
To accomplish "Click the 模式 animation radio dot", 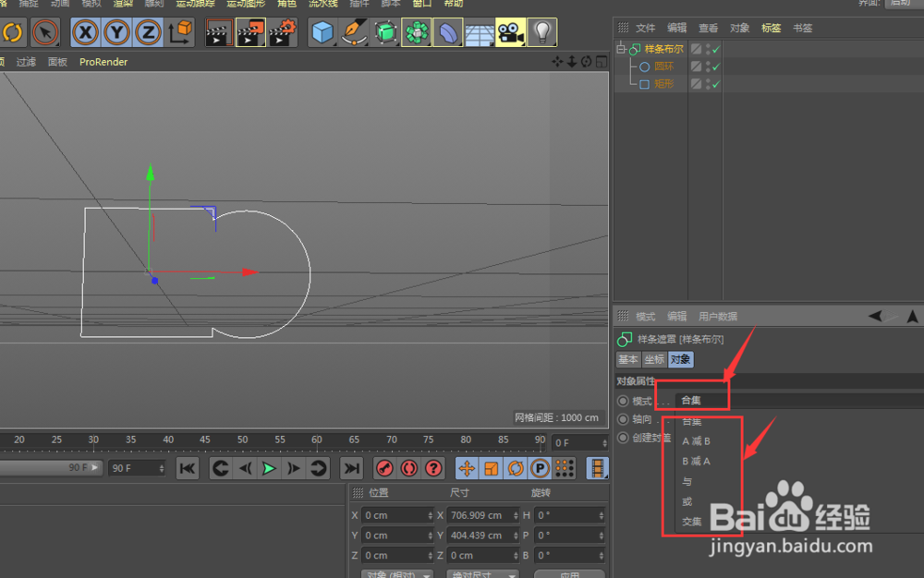I will tap(623, 401).
